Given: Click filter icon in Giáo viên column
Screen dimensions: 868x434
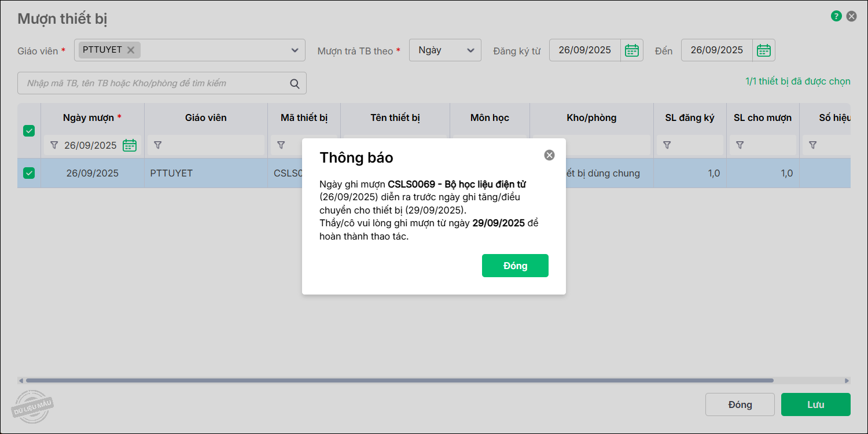Looking at the screenshot, I should coord(157,145).
